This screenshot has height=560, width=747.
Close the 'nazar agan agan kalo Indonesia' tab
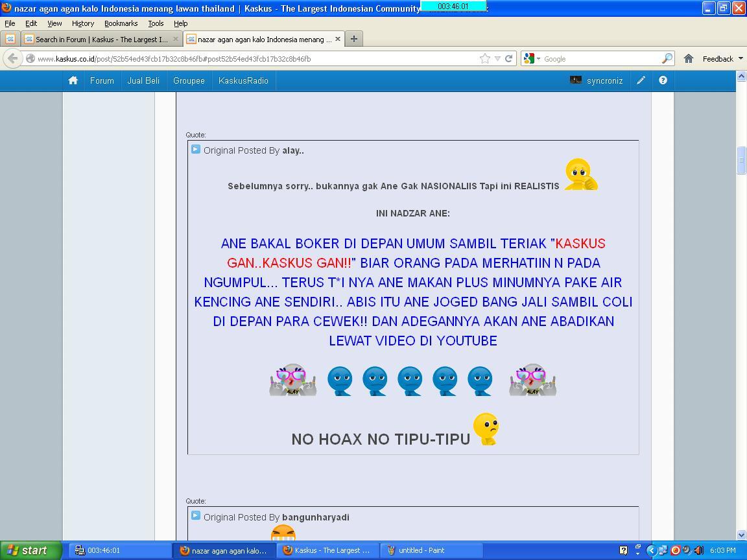click(338, 39)
